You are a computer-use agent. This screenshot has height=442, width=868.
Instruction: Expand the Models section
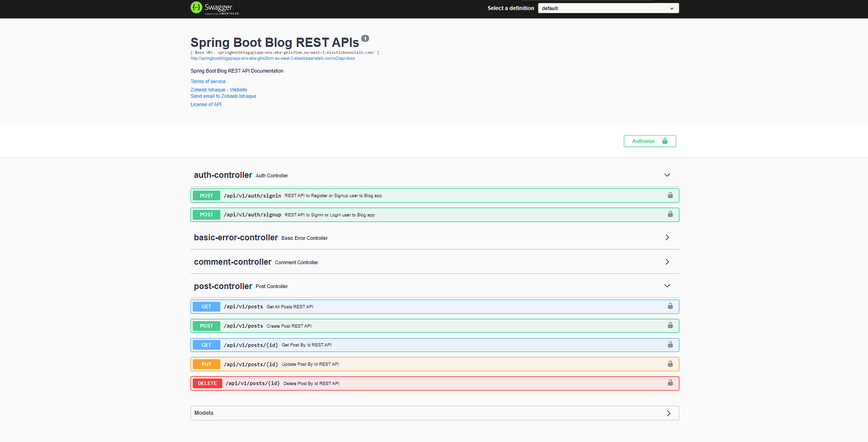tap(668, 413)
